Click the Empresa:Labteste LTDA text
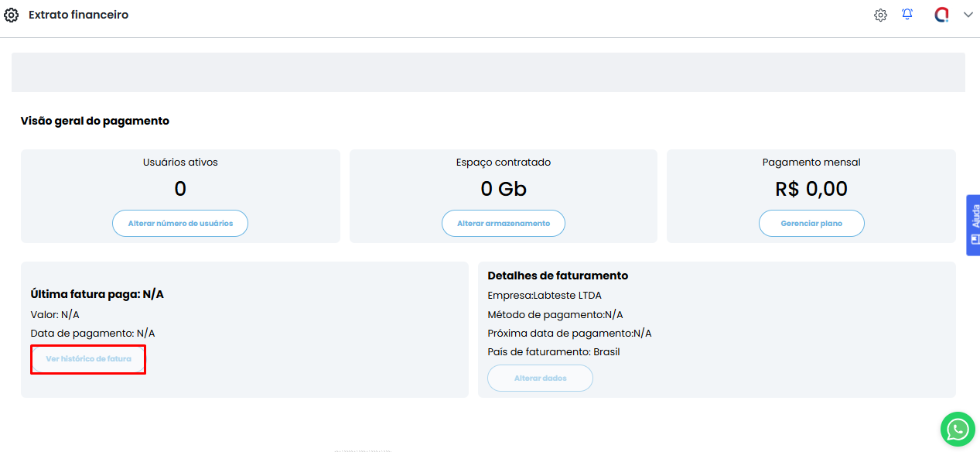 point(545,296)
